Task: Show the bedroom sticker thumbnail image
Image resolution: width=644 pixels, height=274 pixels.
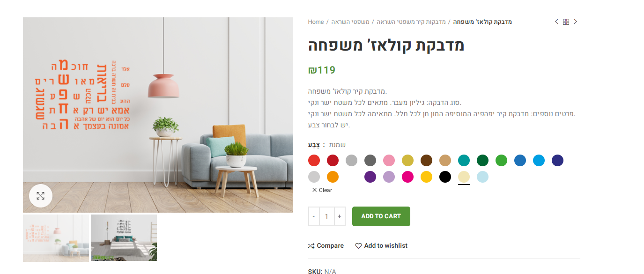Action: pyautogui.click(x=124, y=237)
